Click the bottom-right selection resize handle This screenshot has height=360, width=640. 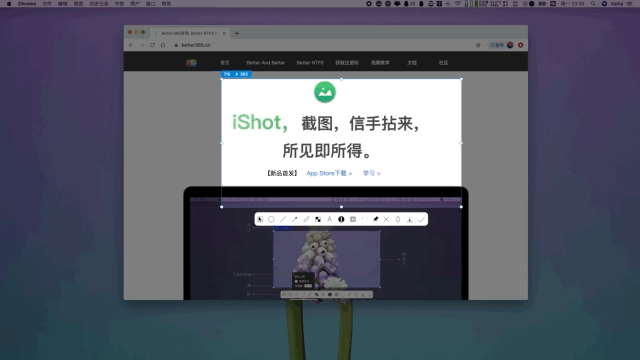(461, 207)
